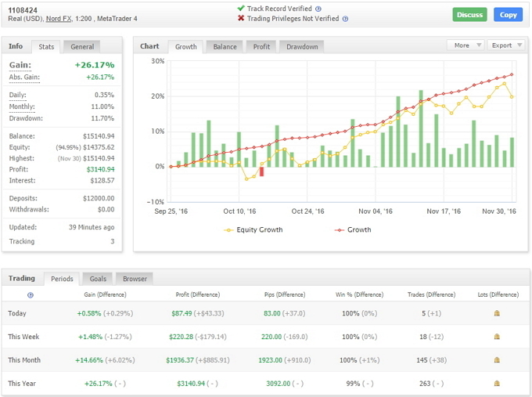Click the help icon in Periods table header

pos(31,294)
